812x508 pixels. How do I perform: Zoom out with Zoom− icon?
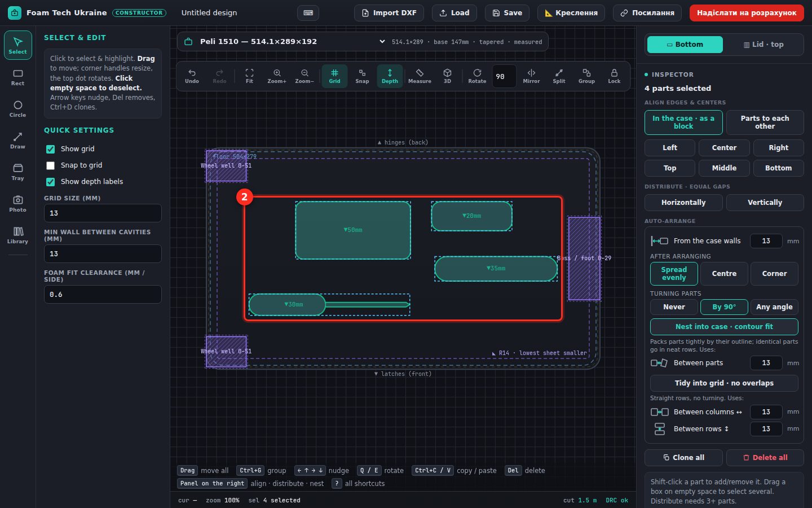click(304, 76)
